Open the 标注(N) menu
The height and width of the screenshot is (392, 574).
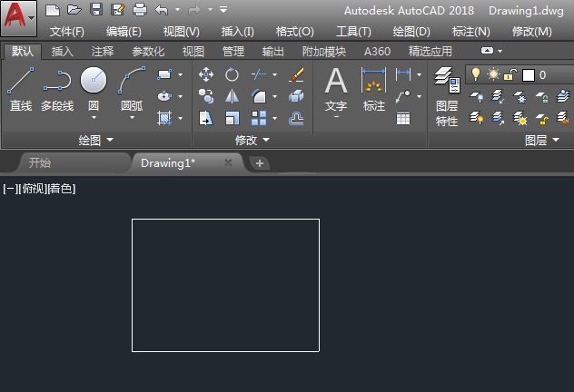coord(471,32)
